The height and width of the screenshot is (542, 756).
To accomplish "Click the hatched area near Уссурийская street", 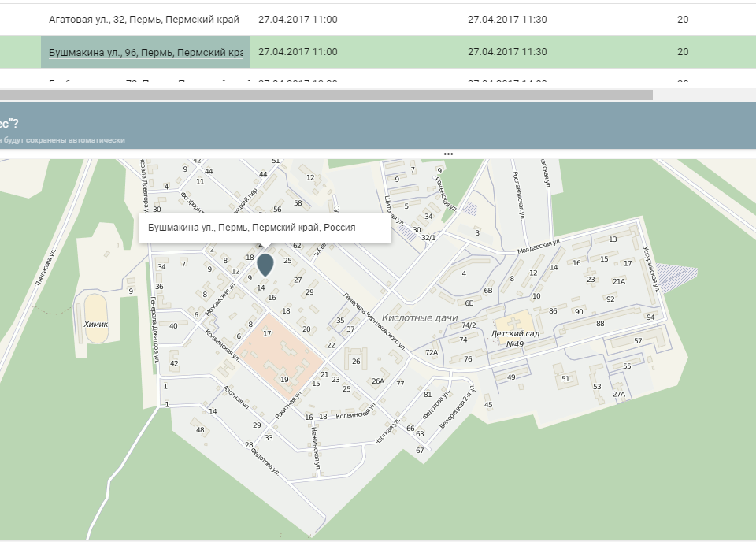I will (x=678, y=277).
